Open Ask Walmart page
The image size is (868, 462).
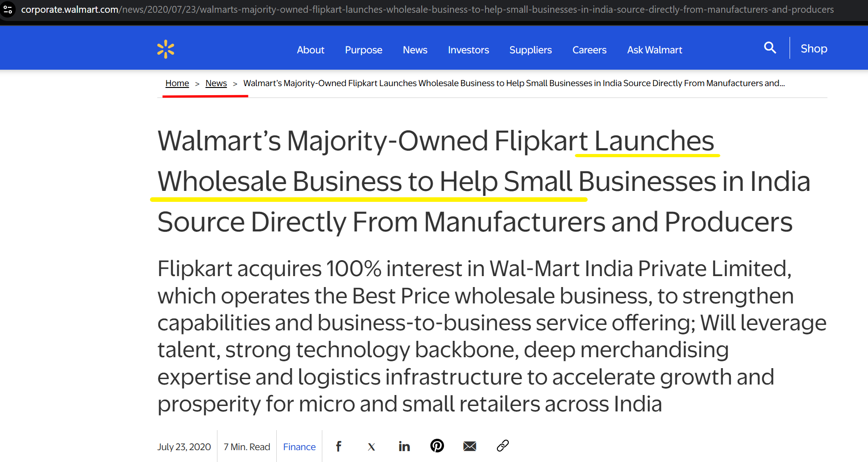click(654, 50)
